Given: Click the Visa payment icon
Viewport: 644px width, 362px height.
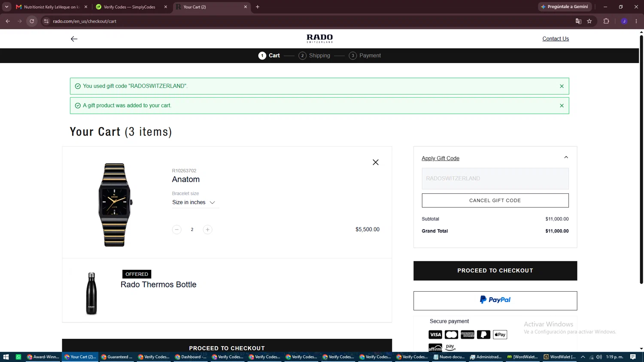Looking at the screenshot, I should point(435,335).
